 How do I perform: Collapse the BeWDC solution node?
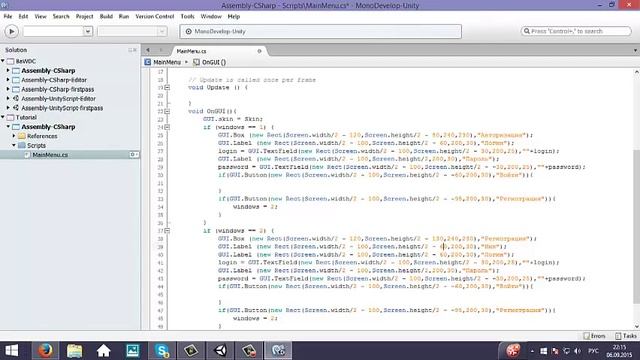[x=3, y=61]
